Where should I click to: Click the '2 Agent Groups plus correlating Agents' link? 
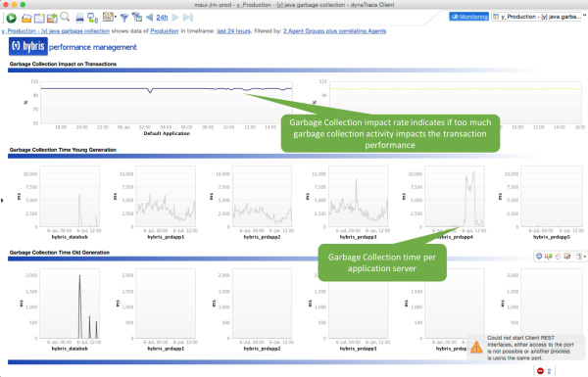pos(334,31)
